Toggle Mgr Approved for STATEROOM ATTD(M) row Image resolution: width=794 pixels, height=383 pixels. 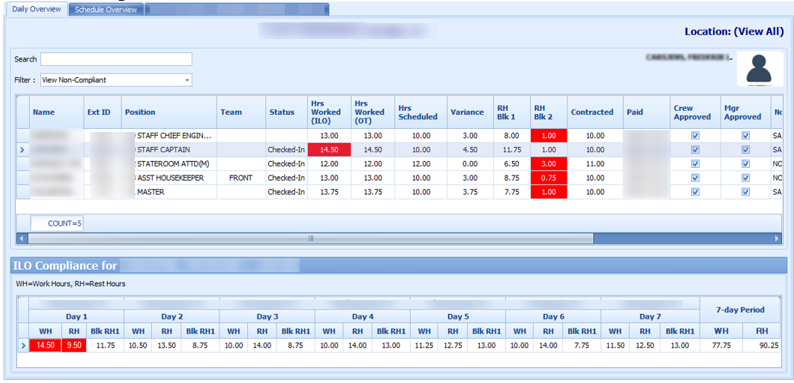745,164
